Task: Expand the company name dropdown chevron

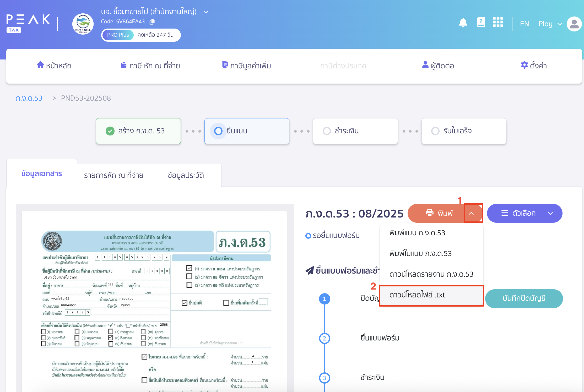Action: (206, 12)
